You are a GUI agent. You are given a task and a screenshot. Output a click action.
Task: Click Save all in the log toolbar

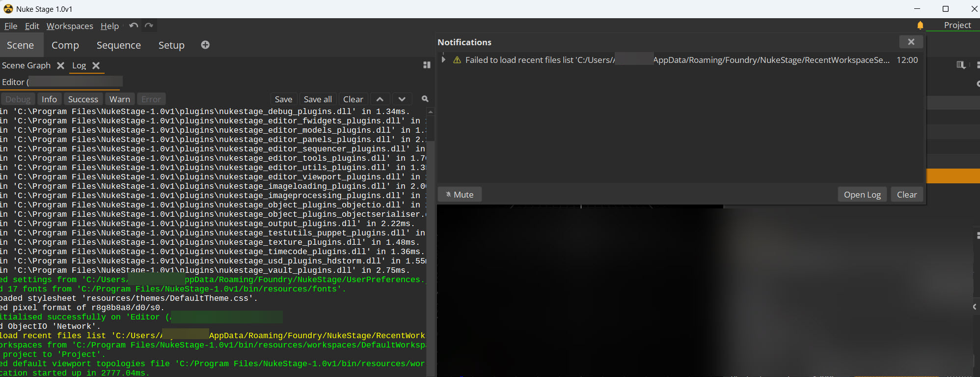(x=318, y=99)
